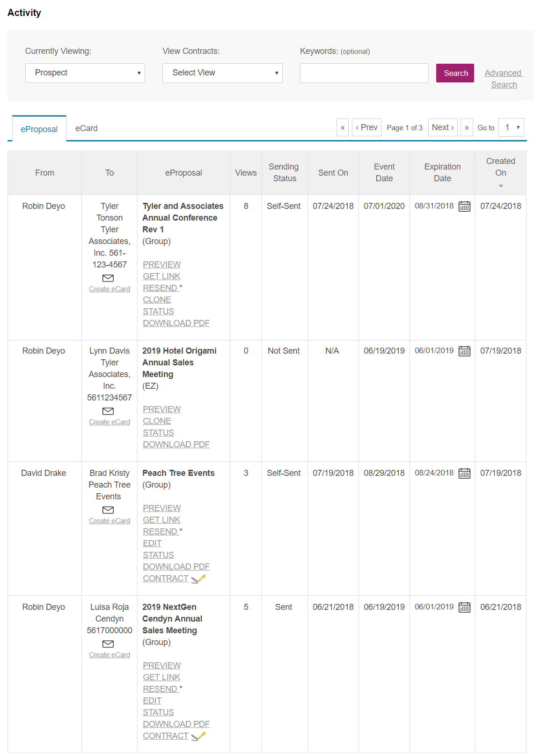Image resolution: width=534 pixels, height=756 pixels.
Task: View status of Tyler and Associates proposal
Action: click(x=158, y=311)
